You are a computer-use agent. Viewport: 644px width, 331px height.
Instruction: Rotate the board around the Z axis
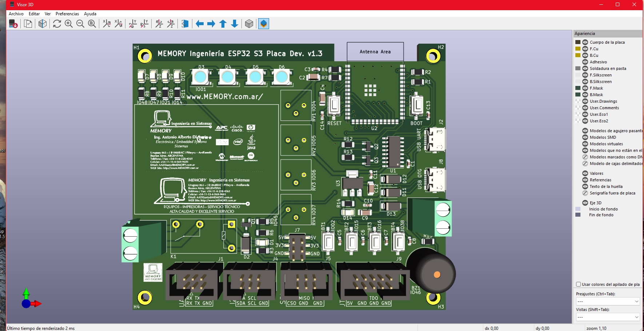(x=159, y=24)
